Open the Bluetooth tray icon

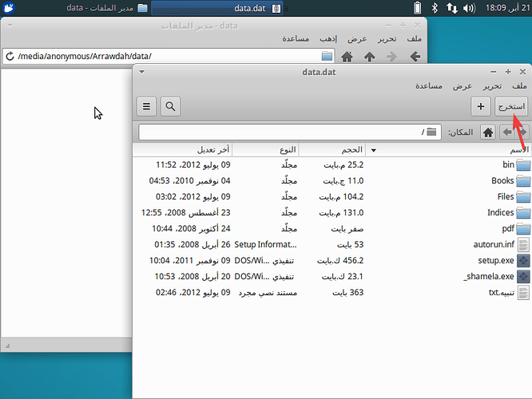(435, 8)
